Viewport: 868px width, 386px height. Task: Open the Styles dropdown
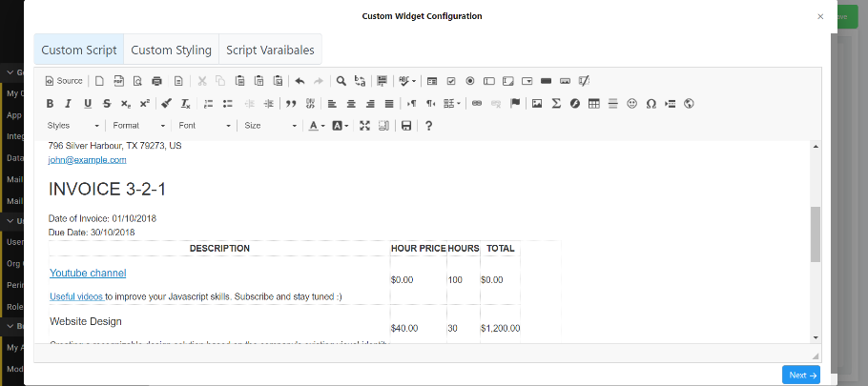pyautogui.click(x=73, y=126)
